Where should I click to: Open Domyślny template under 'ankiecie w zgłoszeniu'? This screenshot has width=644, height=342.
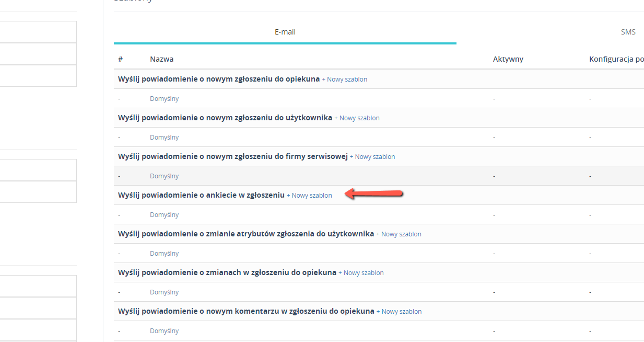click(164, 215)
